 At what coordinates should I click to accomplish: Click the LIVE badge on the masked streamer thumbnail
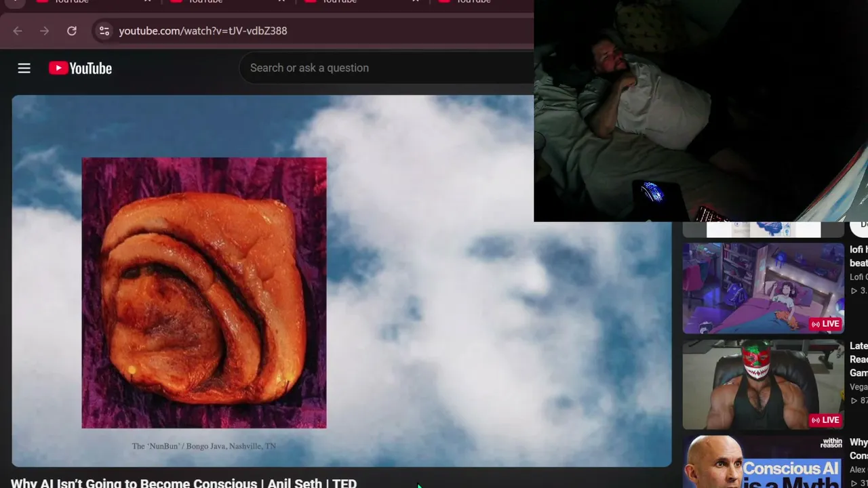click(825, 420)
